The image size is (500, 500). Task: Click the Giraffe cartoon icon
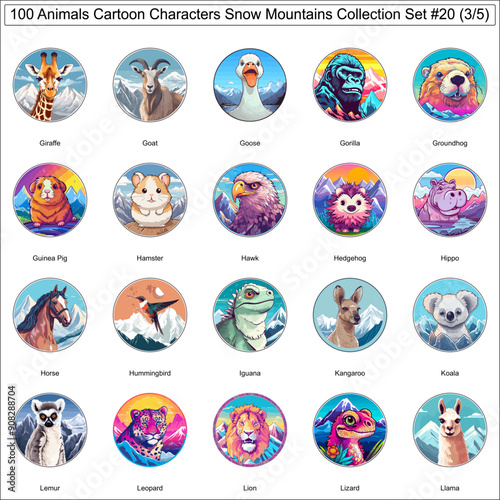click(50, 85)
